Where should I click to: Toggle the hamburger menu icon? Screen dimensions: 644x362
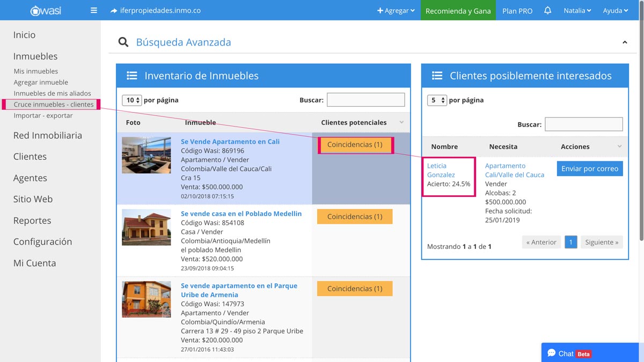click(x=94, y=10)
